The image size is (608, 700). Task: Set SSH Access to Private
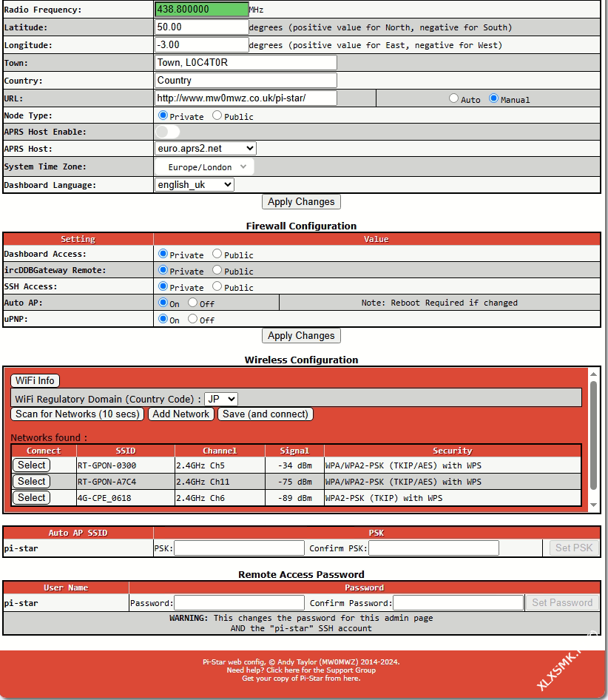(x=163, y=286)
